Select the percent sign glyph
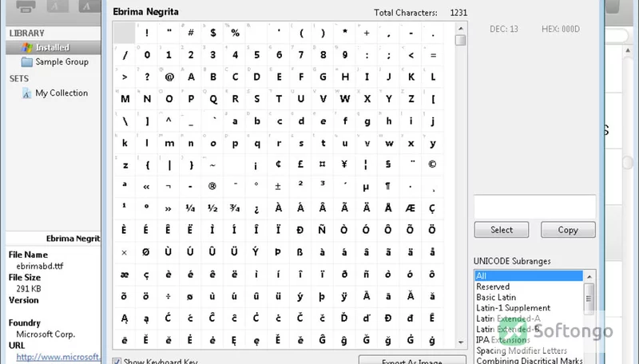Viewport: 639px width, 364px height. coord(235,33)
